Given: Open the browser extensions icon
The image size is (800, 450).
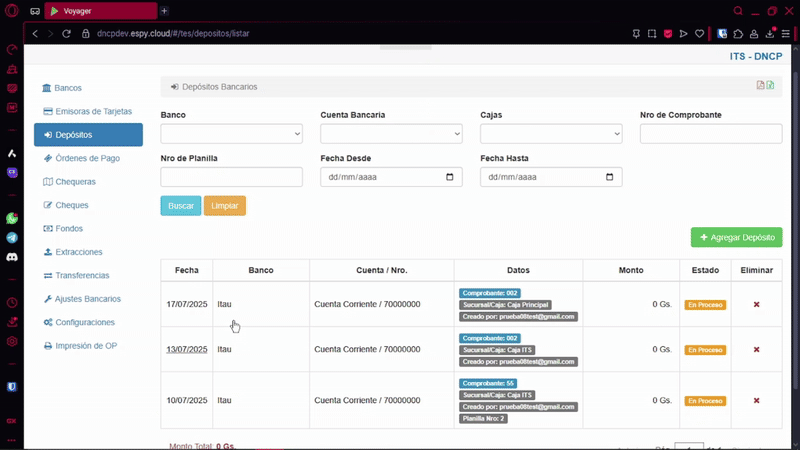Looking at the screenshot, I should 738,33.
